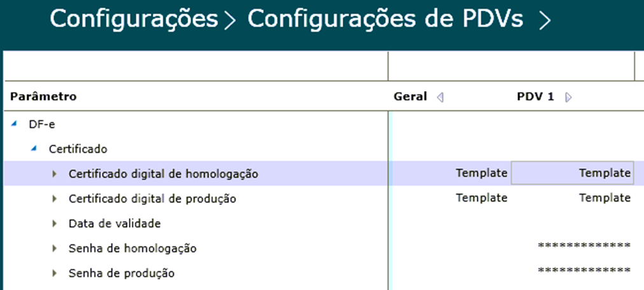Expand Certificado digital de homologação row
The image size is (644, 290).
pyautogui.click(x=55, y=174)
